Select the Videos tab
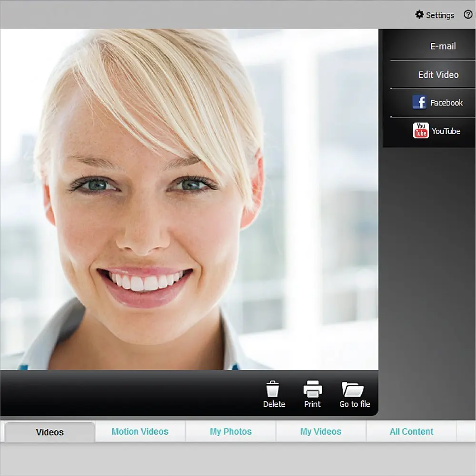 (x=50, y=432)
